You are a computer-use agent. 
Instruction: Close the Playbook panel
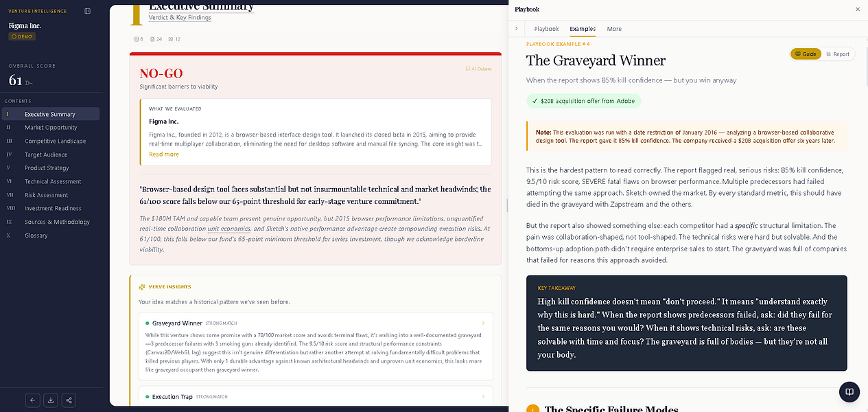(x=857, y=9)
